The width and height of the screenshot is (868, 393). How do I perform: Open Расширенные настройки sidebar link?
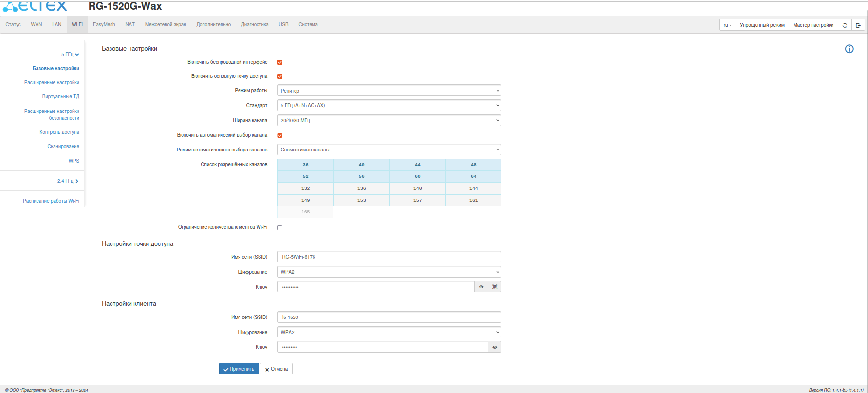[x=52, y=83]
